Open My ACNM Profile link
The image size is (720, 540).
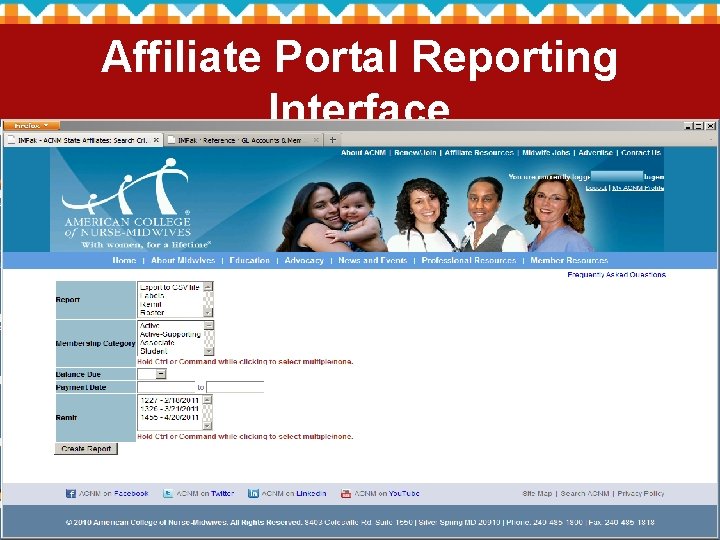[638, 188]
